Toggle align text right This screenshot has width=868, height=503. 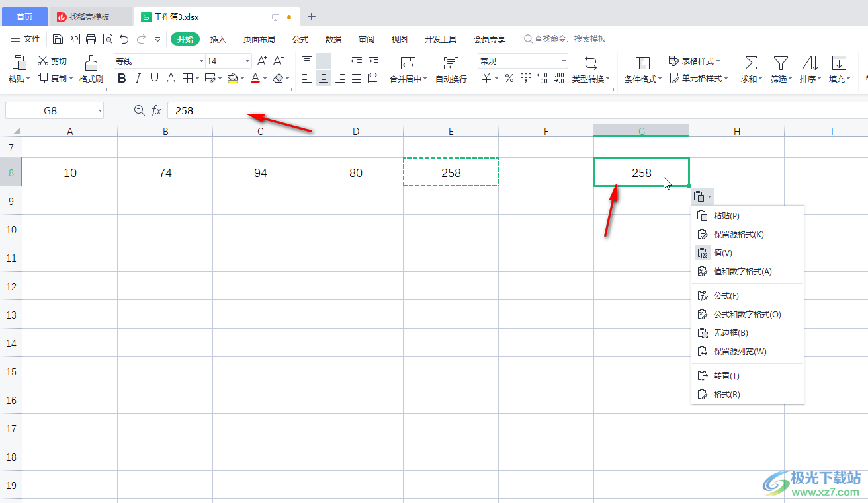340,79
